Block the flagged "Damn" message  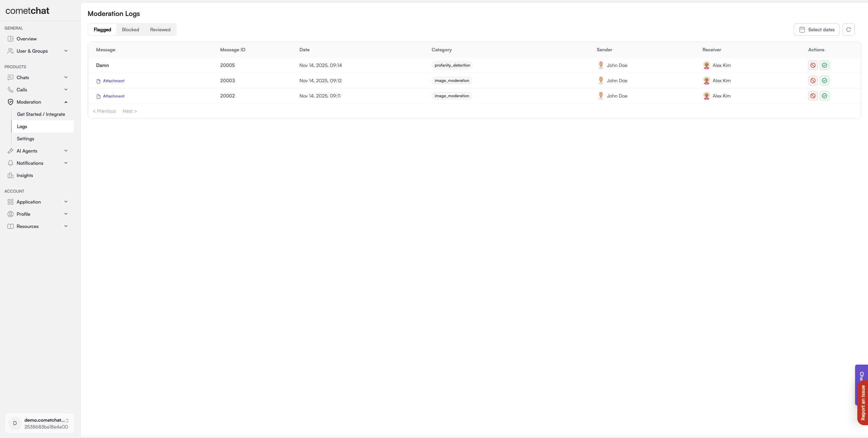[813, 65]
